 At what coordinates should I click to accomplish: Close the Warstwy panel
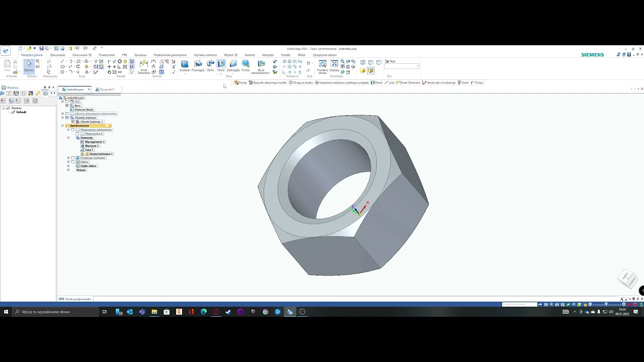pyautogui.click(x=53, y=87)
